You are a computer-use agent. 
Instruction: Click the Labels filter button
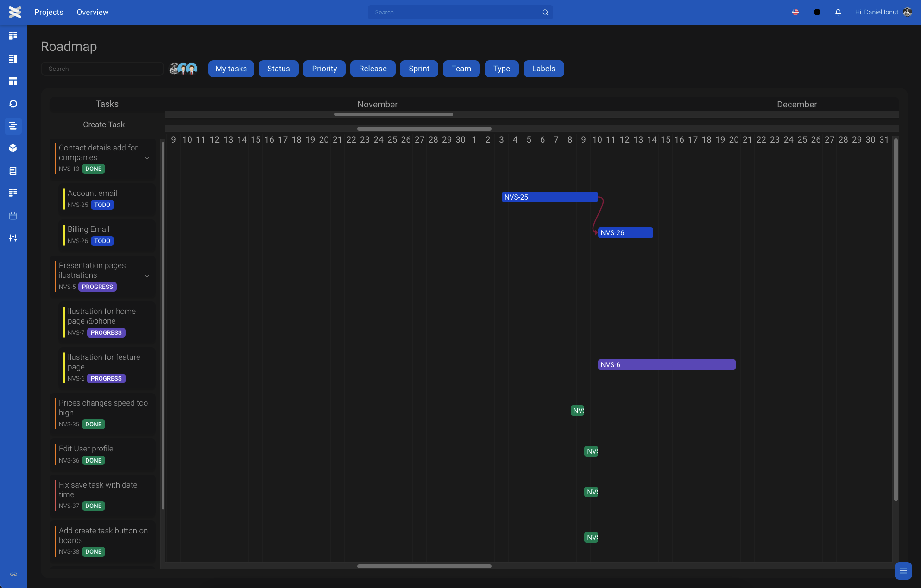(543, 69)
